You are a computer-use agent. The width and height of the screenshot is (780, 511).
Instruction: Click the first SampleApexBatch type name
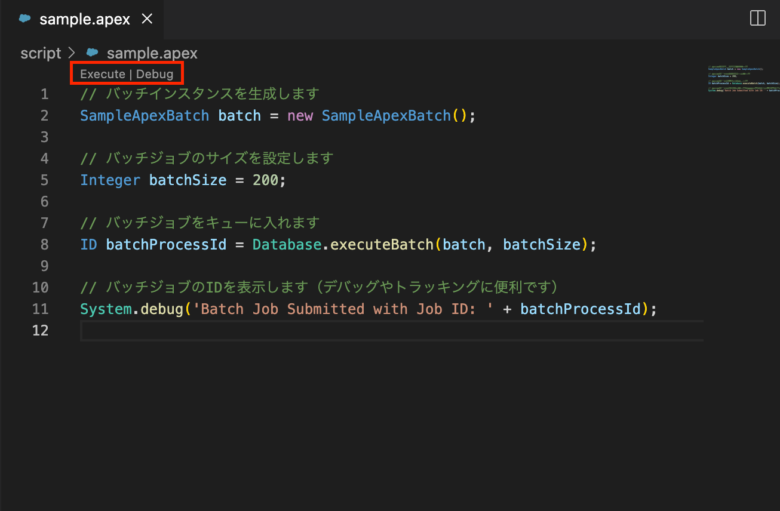[x=145, y=116]
